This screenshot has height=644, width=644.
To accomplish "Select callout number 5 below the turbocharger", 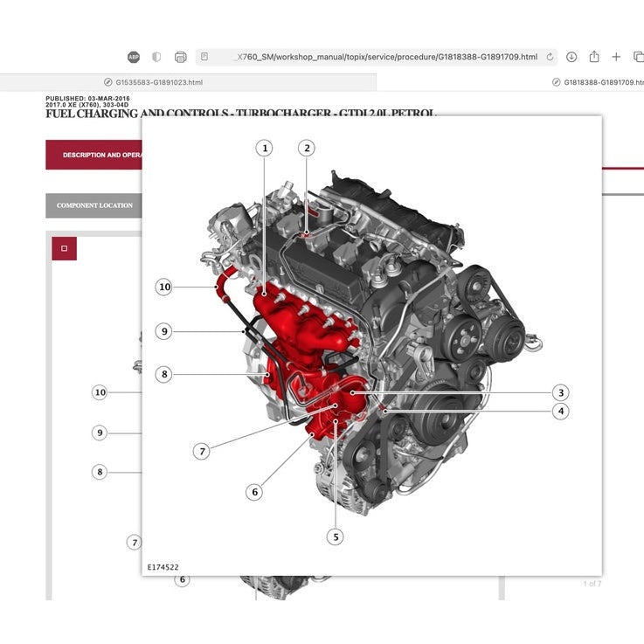I will point(335,537).
